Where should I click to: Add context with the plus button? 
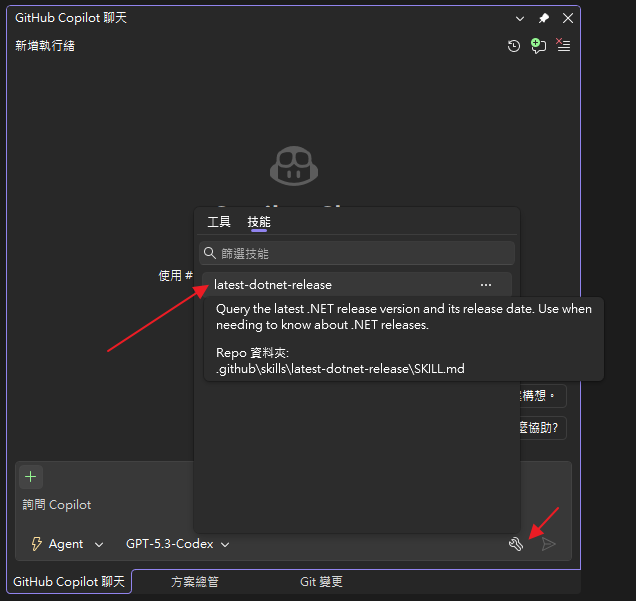pyautogui.click(x=31, y=477)
